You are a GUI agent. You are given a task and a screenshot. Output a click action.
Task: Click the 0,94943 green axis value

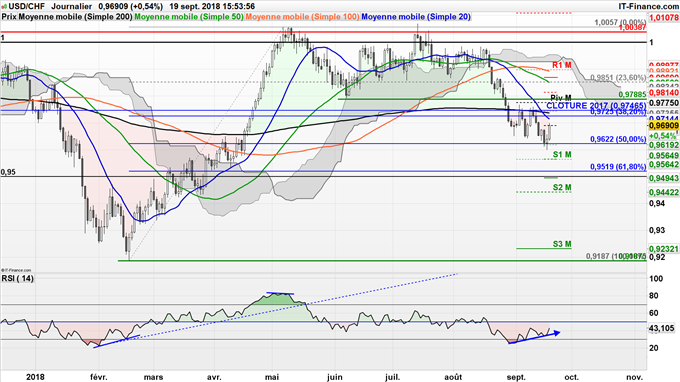coord(664,178)
